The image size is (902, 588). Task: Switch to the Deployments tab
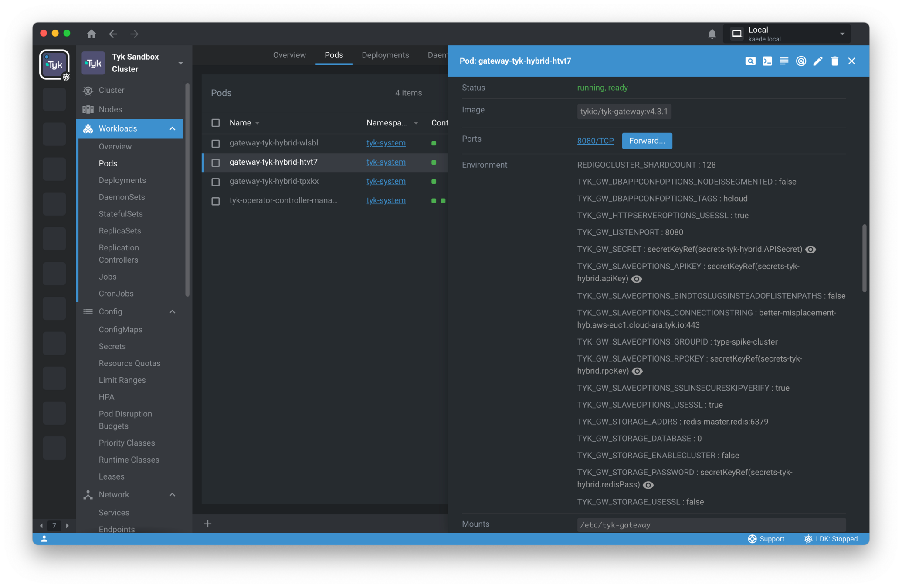point(385,55)
